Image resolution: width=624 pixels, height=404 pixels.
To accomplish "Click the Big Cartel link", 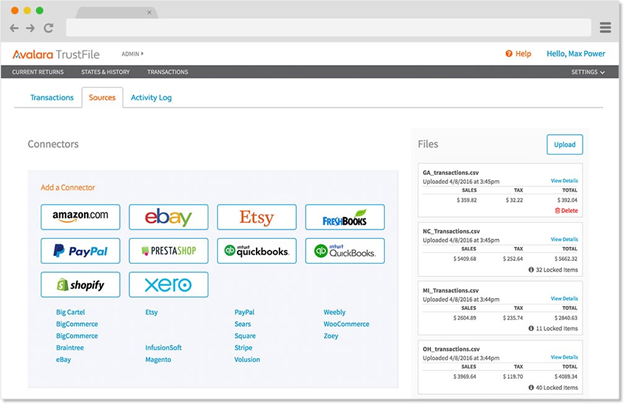I will click(x=70, y=312).
